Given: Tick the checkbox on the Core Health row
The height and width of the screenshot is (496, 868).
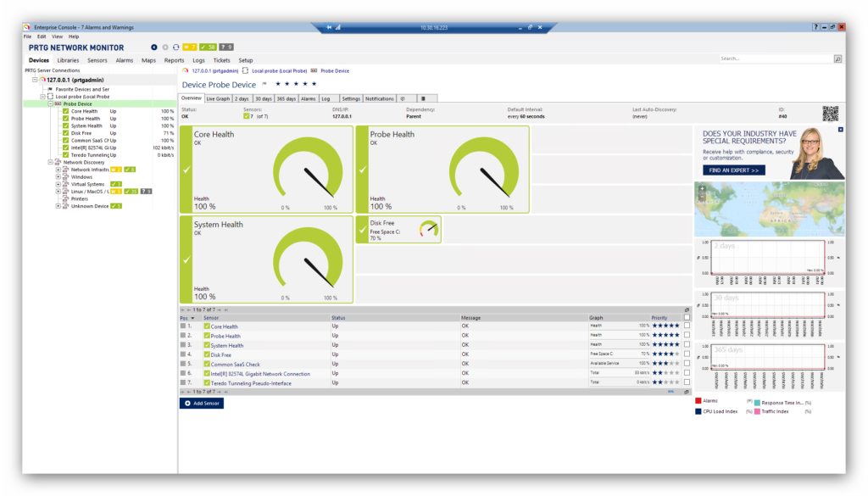Looking at the screenshot, I should point(687,326).
